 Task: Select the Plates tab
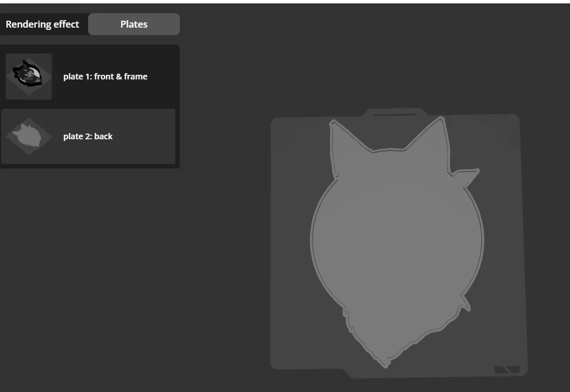(134, 24)
